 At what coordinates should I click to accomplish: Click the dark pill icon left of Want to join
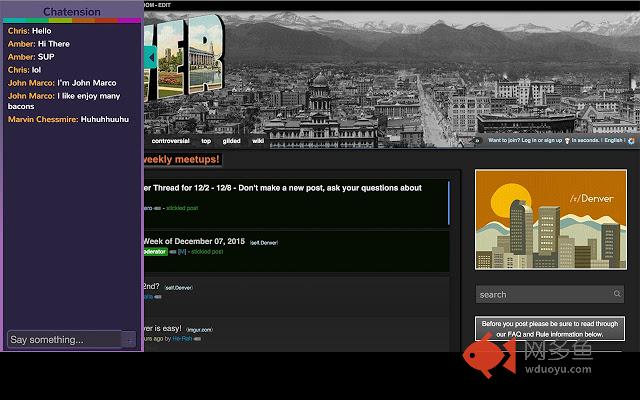[476, 140]
